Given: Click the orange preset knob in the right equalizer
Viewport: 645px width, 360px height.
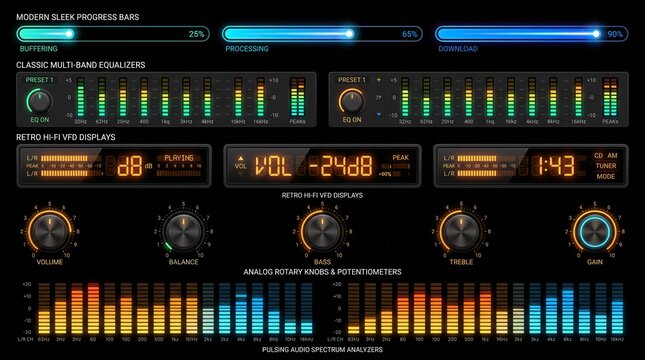Looking at the screenshot, I should pos(352,101).
